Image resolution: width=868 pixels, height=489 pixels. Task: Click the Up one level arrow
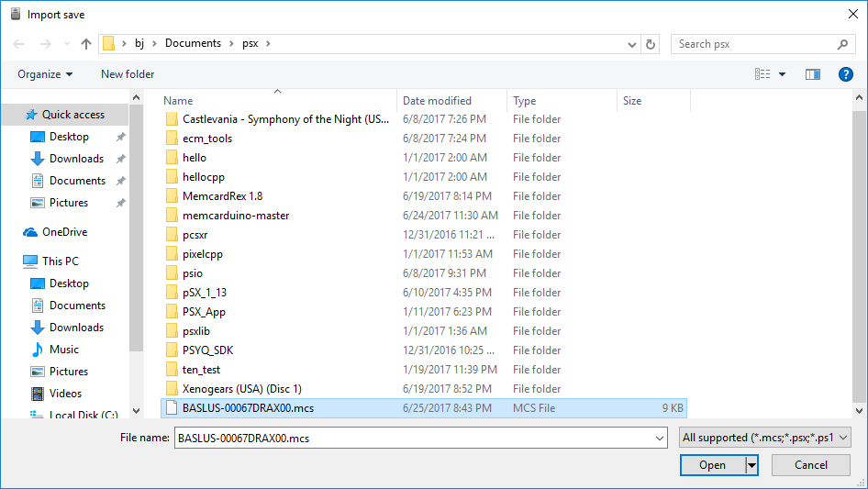(86, 44)
